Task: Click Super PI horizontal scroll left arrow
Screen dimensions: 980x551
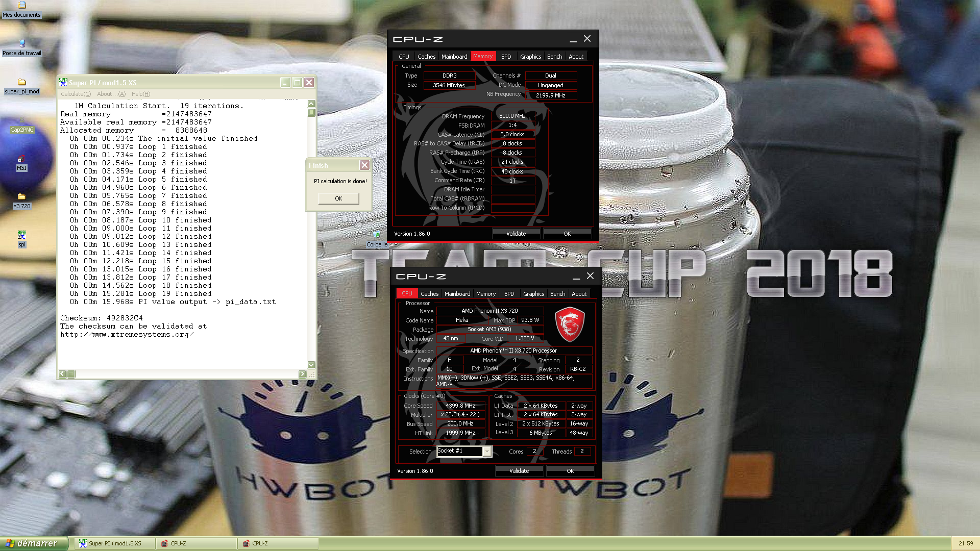Action: [x=62, y=374]
